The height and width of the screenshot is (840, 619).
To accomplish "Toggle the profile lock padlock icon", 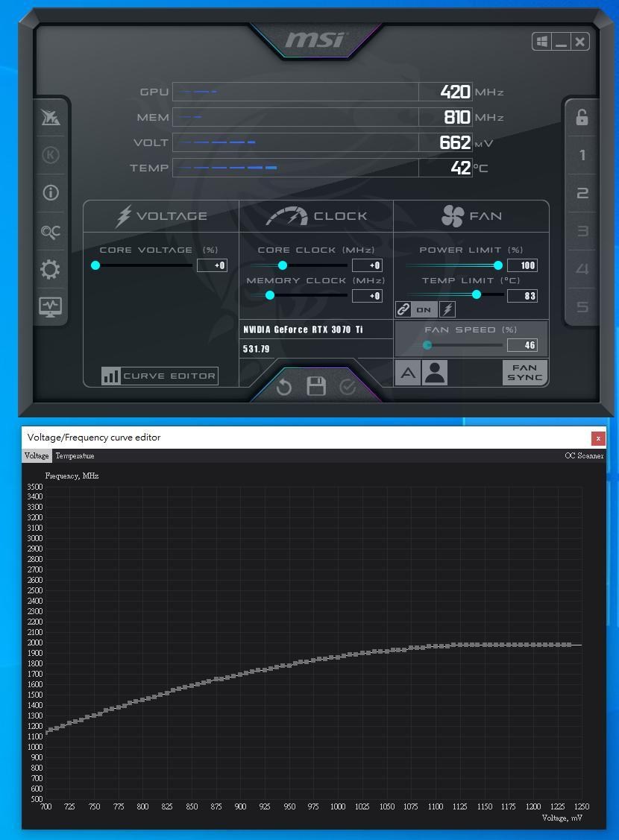I will pos(582,117).
